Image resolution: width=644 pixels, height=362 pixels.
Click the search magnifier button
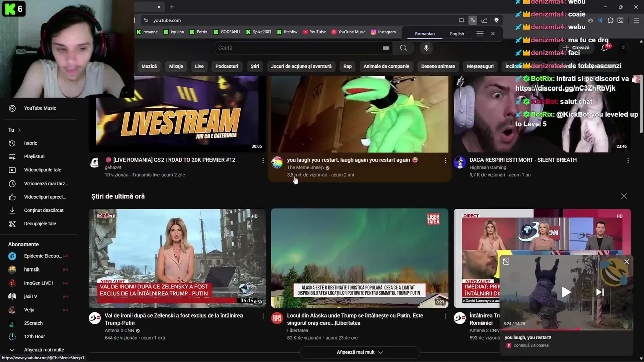coord(404,48)
